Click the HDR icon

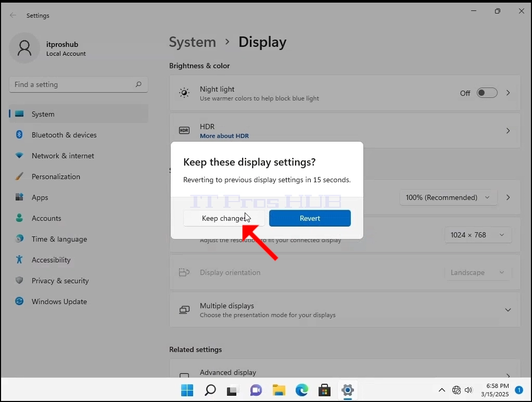click(x=184, y=130)
